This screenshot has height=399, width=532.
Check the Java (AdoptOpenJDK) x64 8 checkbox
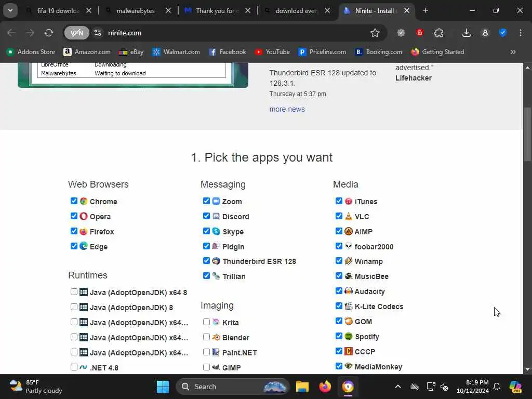[74, 292]
